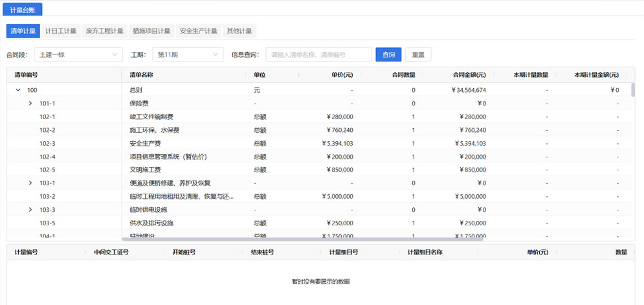
Task: Expand the 103-1 便道及便桥修建 row
Action: (30, 183)
